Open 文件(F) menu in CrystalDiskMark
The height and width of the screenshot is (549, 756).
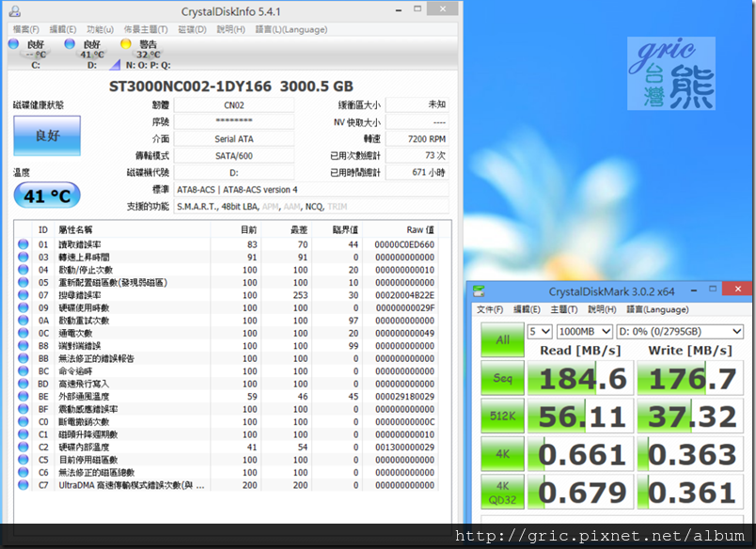[490, 309]
